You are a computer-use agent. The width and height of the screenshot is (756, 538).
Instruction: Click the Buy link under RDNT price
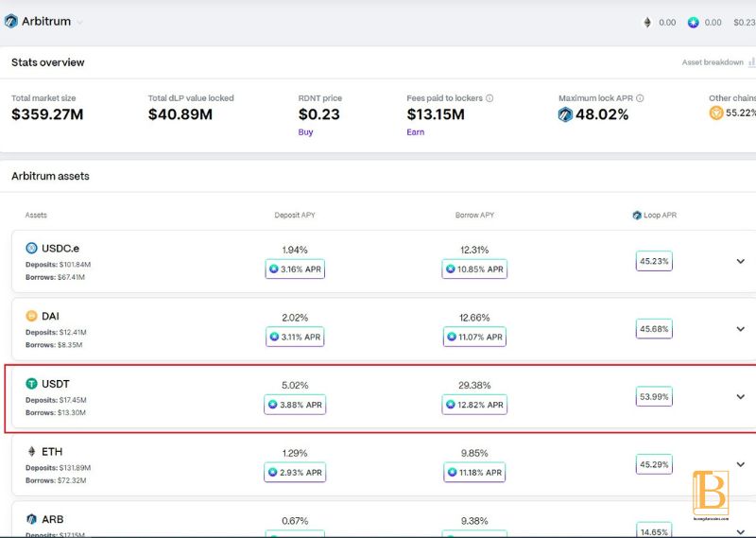coord(305,132)
